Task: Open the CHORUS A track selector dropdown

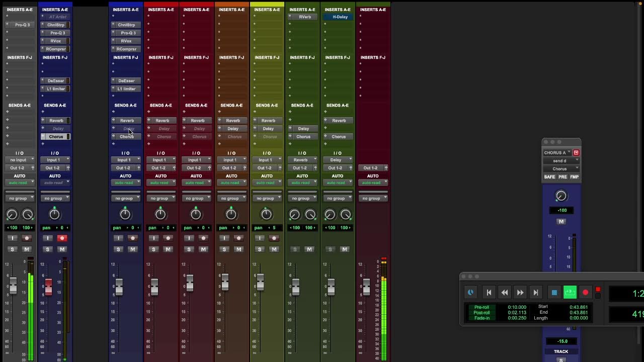Action: click(x=557, y=152)
